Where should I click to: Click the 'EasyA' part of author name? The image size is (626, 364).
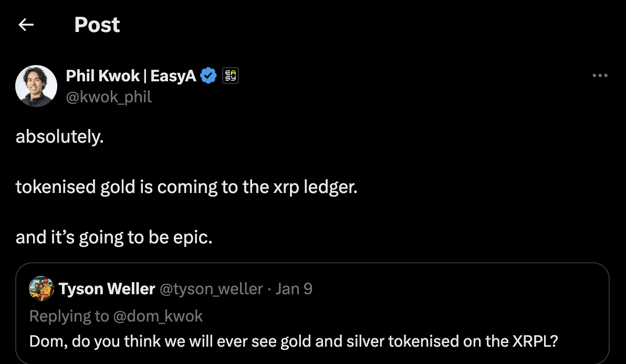(x=173, y=76)
